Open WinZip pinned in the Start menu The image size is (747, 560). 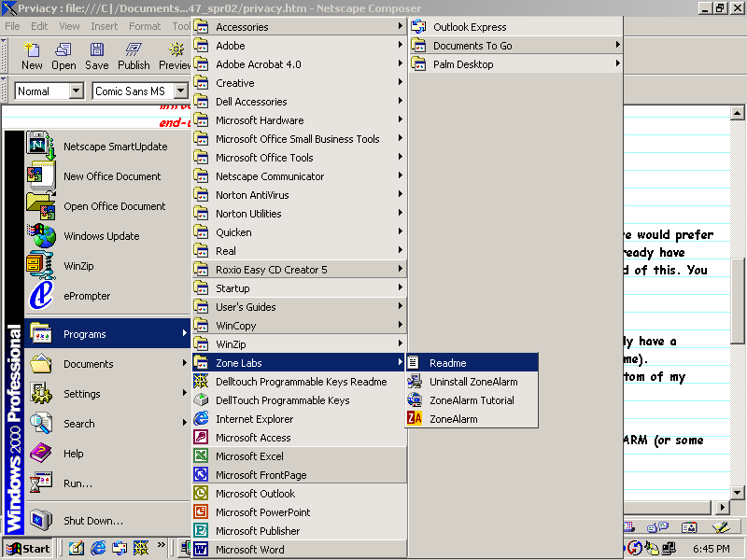(x=107, y=266)
